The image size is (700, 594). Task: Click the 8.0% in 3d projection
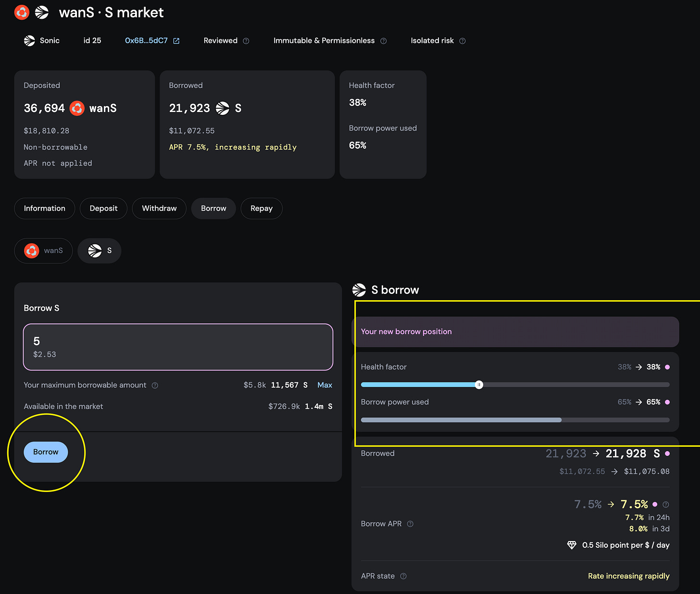pyautogui.click(x=650, y=529)
